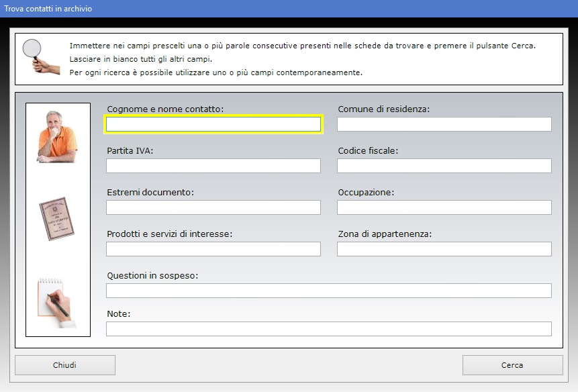The width and height of the screenshot is (578, 392).
Task: Click inside the Note text field
Action: point(328,329)
